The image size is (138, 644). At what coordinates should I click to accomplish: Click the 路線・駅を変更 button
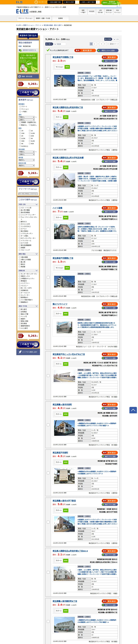(x=28, y=77)
